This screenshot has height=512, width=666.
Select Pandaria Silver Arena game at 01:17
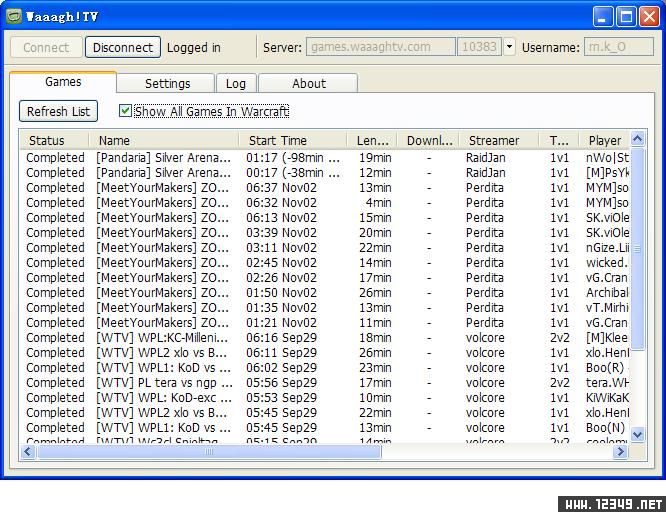coord(325,158)
